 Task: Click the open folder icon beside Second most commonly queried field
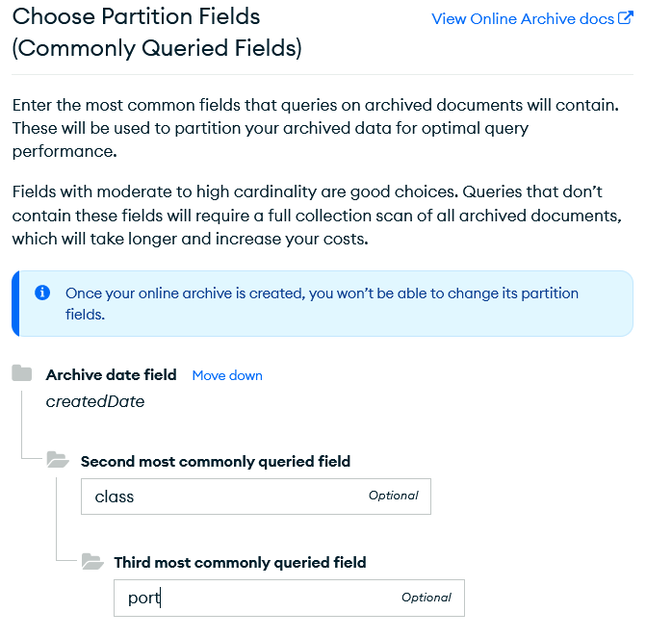click(x=58, y=461)
